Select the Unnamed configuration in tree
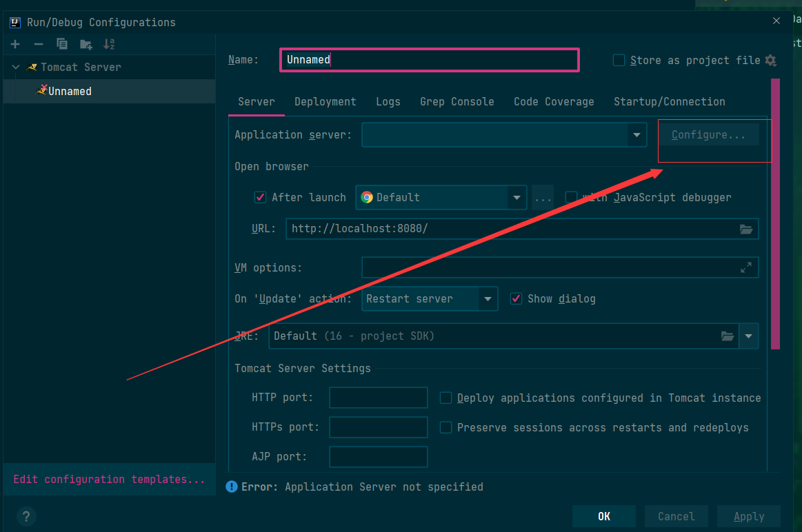Viewport: 802px width, 532px height. 109,91
